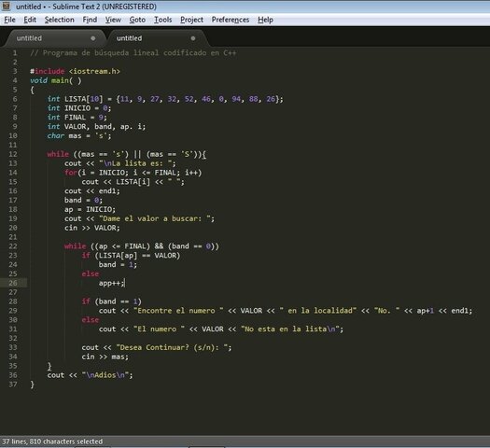Click highlighted line number 26 in gutter
Viewport: 490px width, 448px height.
coord(13,283)
